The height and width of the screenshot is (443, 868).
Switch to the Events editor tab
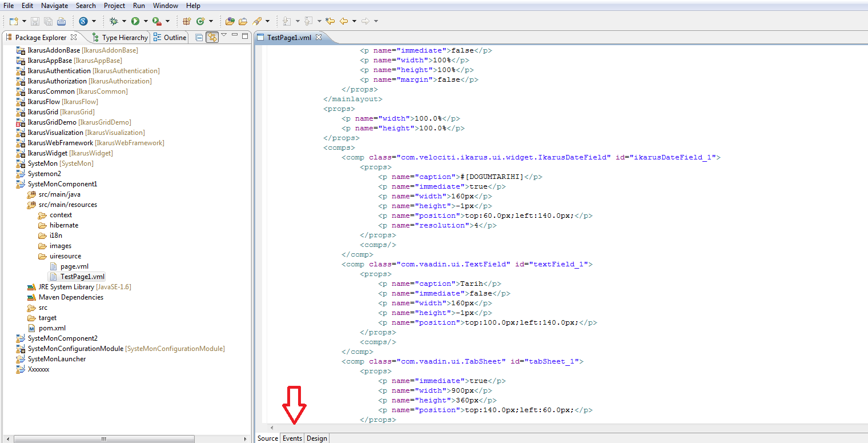pyautogui.click(x=292, y=438)
